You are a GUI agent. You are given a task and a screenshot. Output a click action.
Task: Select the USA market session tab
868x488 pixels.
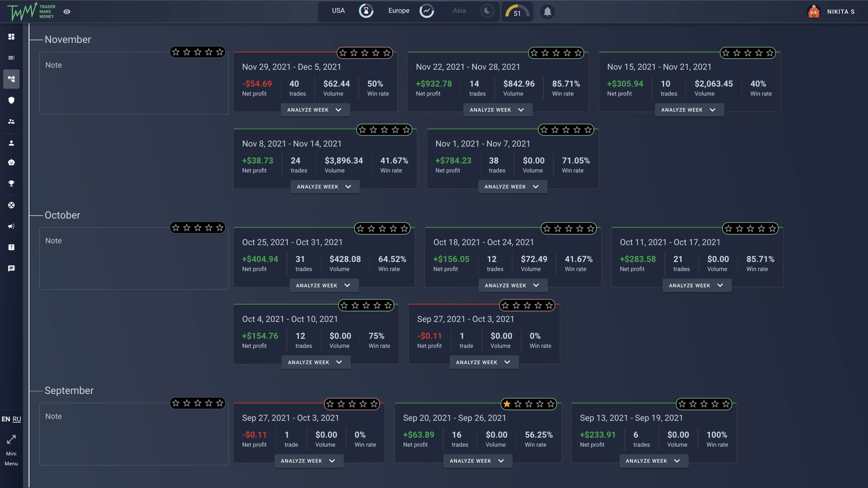coord(338,11)
